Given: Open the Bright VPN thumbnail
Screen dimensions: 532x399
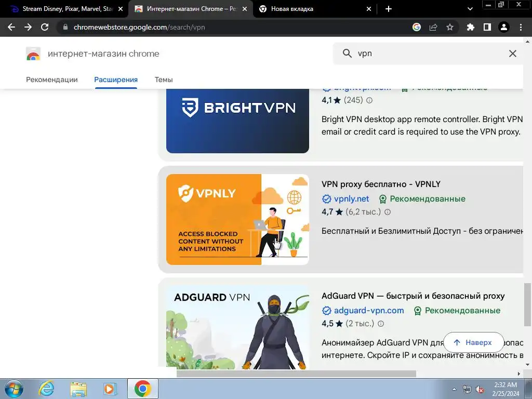Looking at the screenshot, I should click(237, 121).
